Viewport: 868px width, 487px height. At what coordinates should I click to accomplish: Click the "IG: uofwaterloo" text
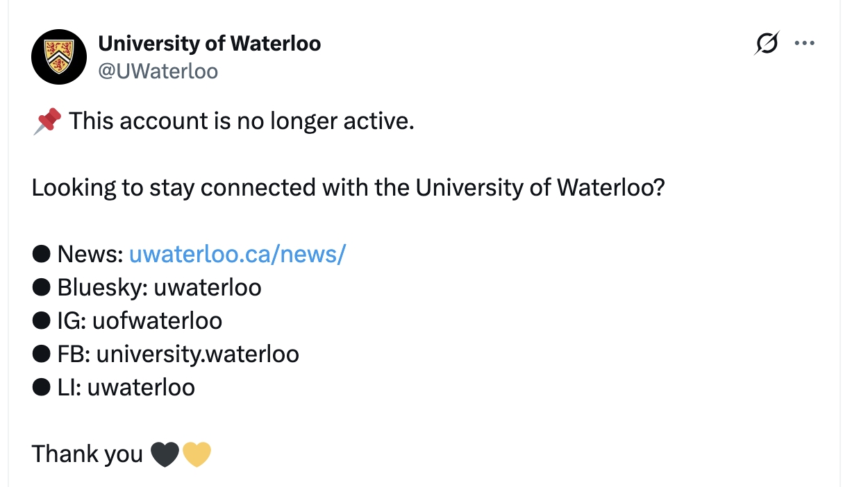click(140, 321)
